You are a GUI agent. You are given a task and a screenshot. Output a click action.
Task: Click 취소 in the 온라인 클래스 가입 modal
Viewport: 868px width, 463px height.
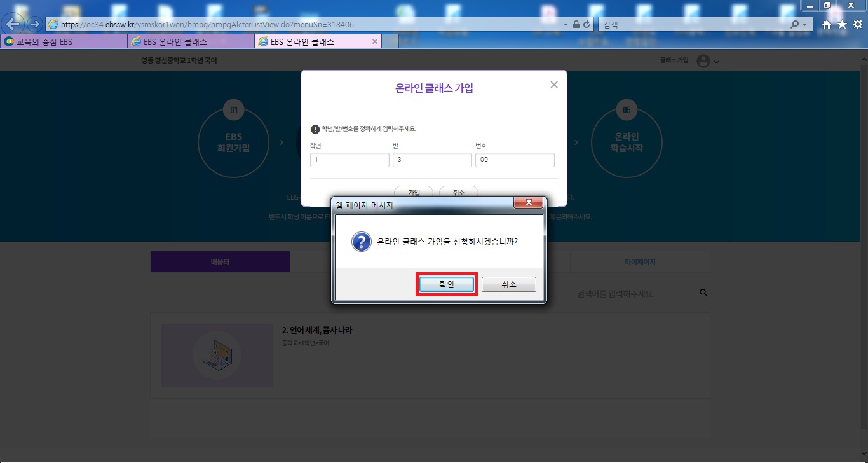(458, 191)
